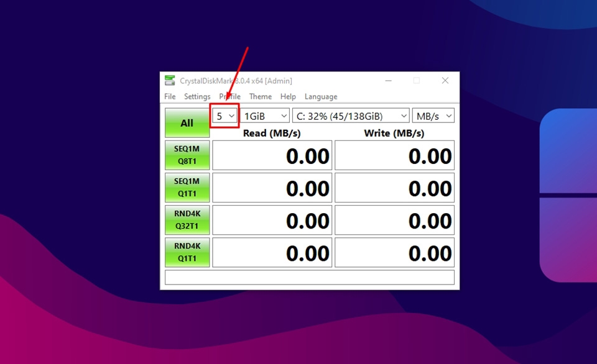
Task: Expand the 1GiB test size dropdown
Action: pyautogui.click(x=265, y=116)
